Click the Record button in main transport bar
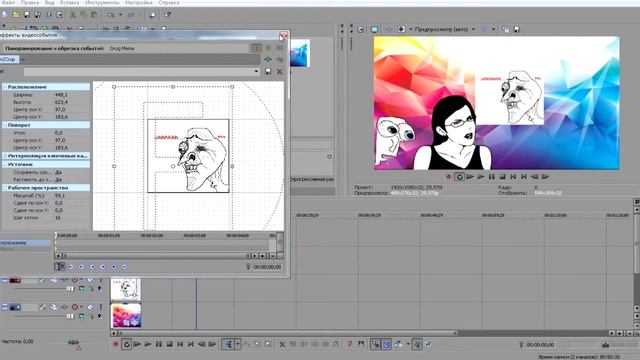Viewport: 640px width, 360px height. [116, 344]
